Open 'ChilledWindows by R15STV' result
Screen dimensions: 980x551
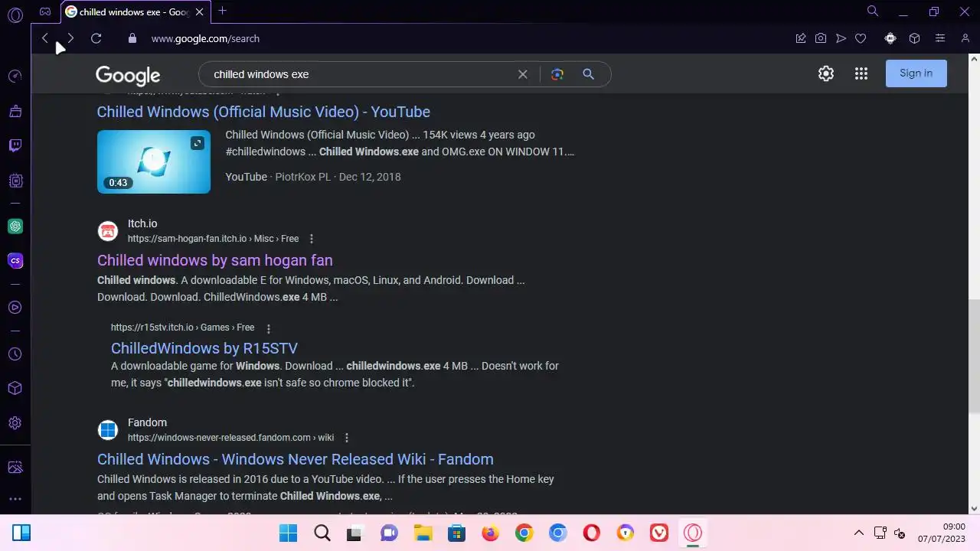click(204, 348)
